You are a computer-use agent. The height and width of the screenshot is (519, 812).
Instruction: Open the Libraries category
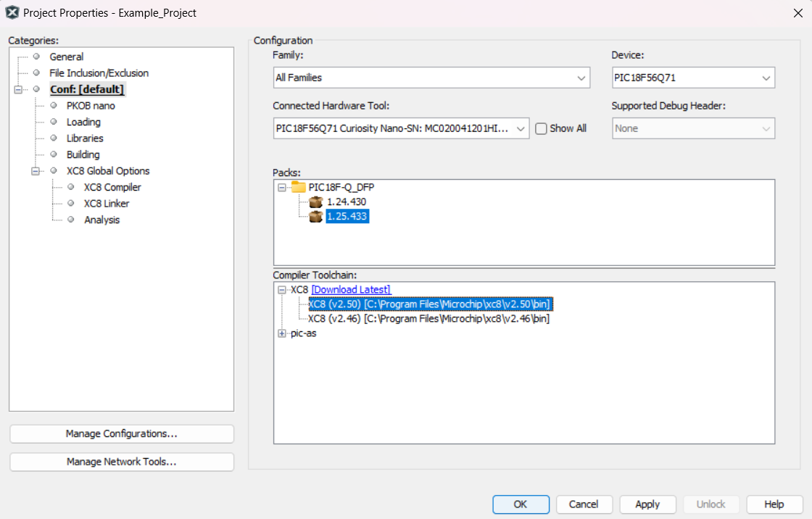(x=85, y=138)
